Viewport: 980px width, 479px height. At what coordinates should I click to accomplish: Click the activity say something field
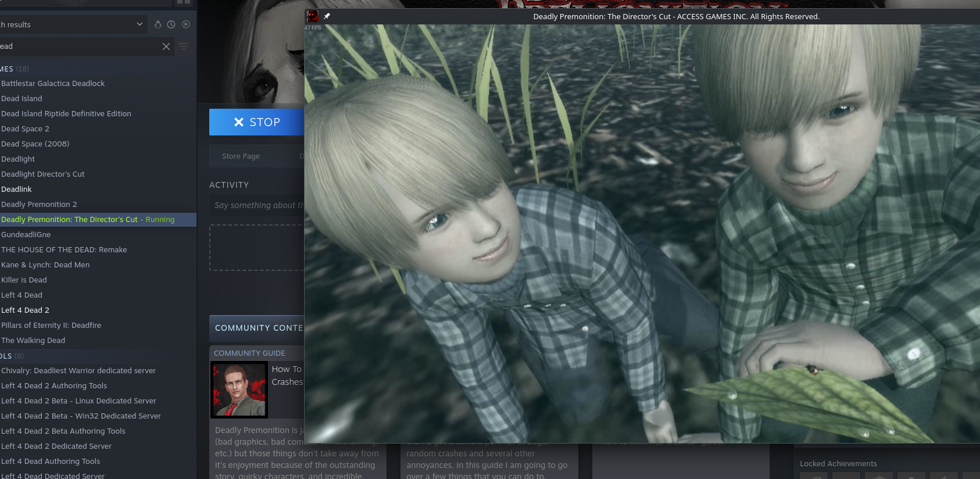(256, 205)
